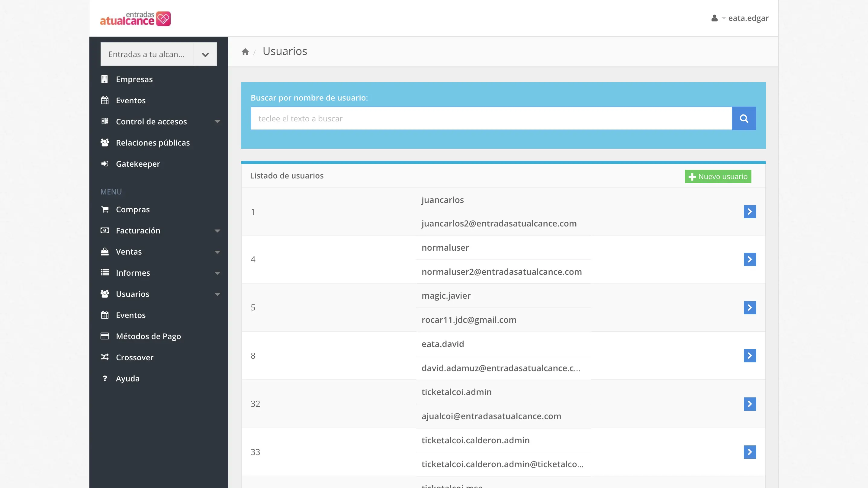Select Relaciones públicas menu item

153,143
